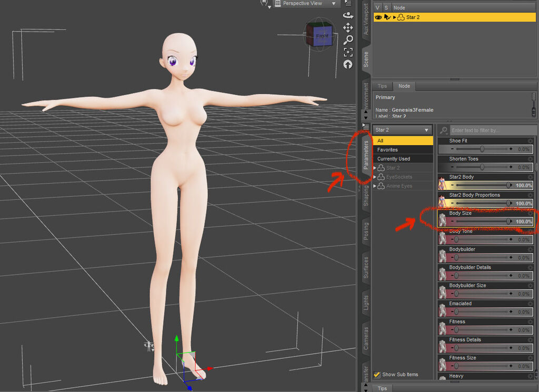Toggle visibility eye of Star 2 node
Image resolution: width=539 pixels, height=392 pixels.
coord(378,17)
